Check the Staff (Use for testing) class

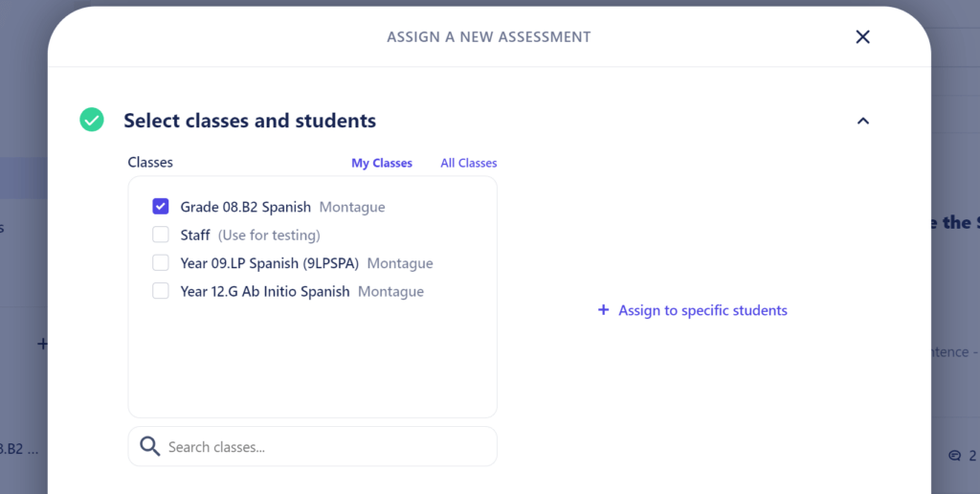161,235
